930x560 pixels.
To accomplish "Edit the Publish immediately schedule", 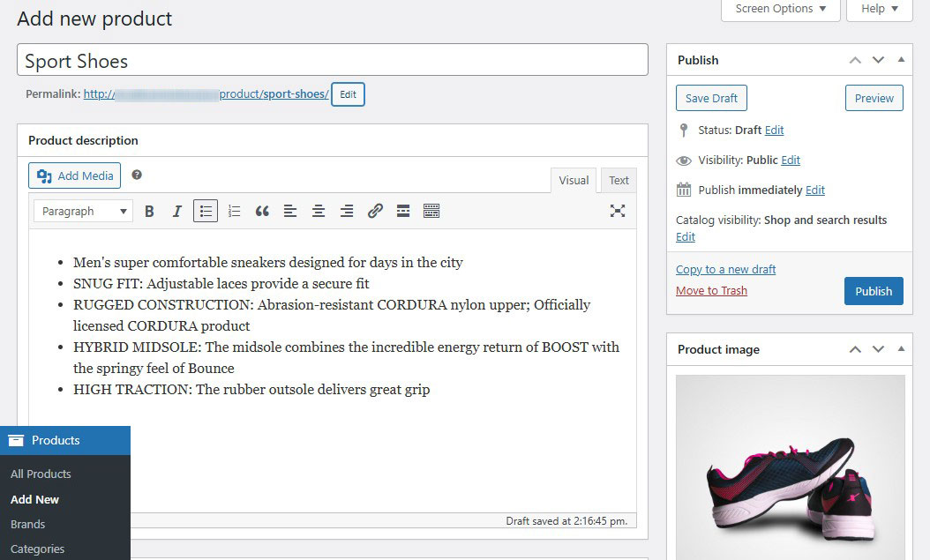I will [815, 190].
